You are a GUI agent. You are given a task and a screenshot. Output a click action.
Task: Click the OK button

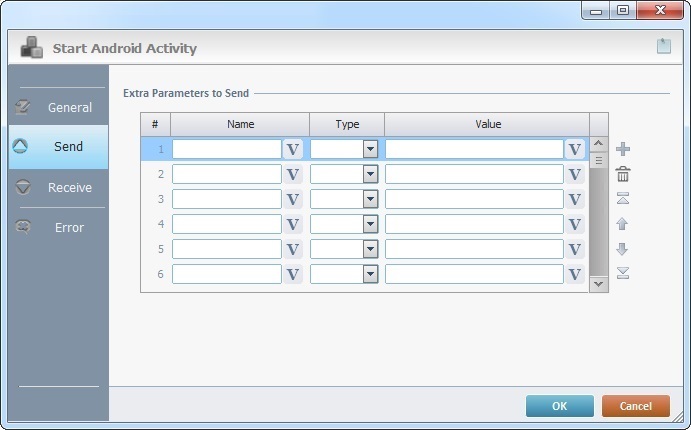(x=560, y=406)
